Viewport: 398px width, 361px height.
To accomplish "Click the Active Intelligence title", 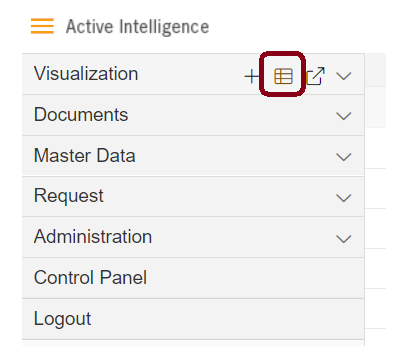I will click(137, 27).
